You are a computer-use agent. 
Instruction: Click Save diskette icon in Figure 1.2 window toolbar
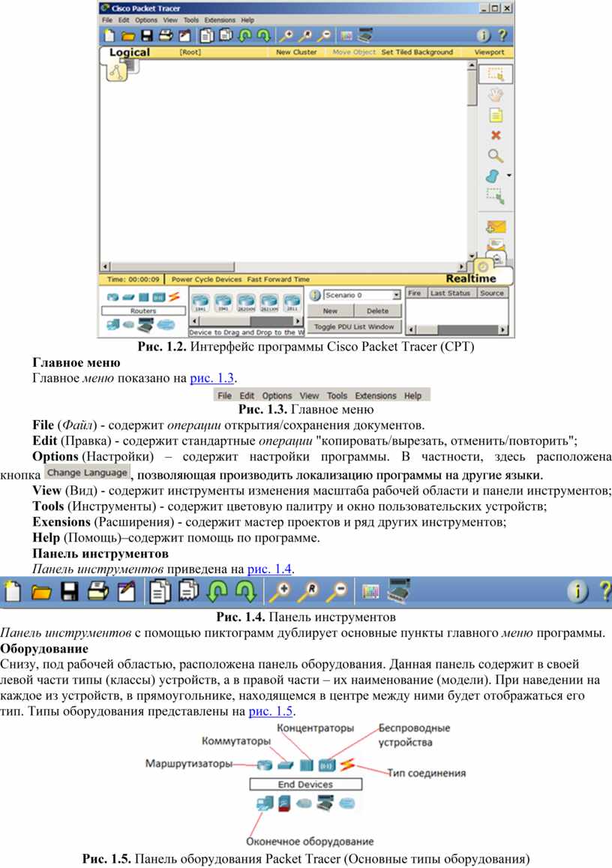tap(147, 36)
